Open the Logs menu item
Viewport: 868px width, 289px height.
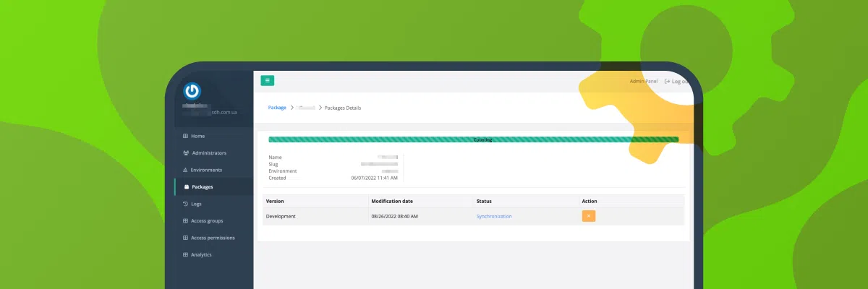pos(196,204)
